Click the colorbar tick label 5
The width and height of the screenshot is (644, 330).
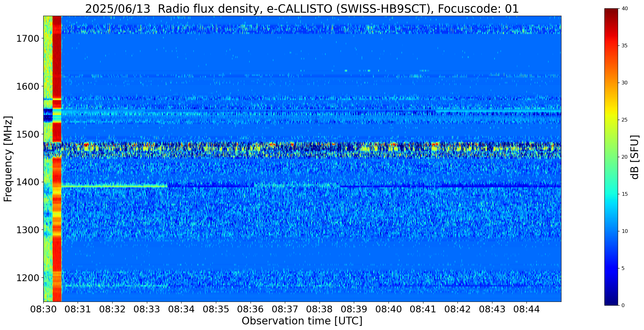click(623, 268)
